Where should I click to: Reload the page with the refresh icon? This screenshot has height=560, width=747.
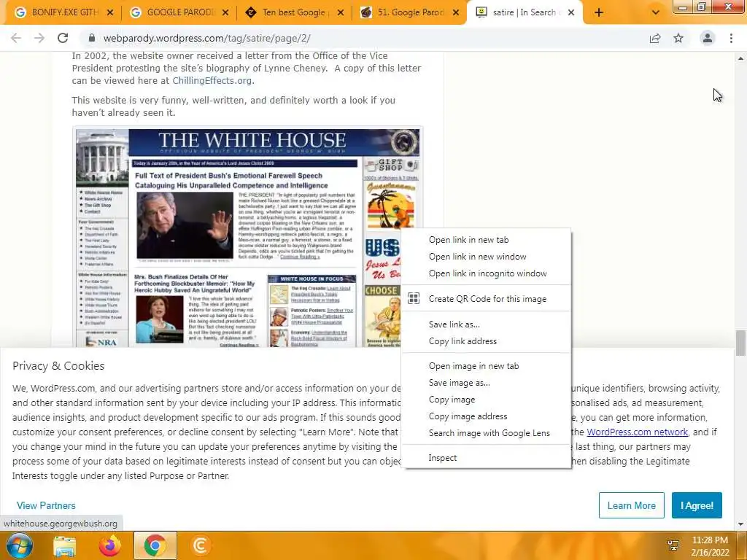pos(63,38)
